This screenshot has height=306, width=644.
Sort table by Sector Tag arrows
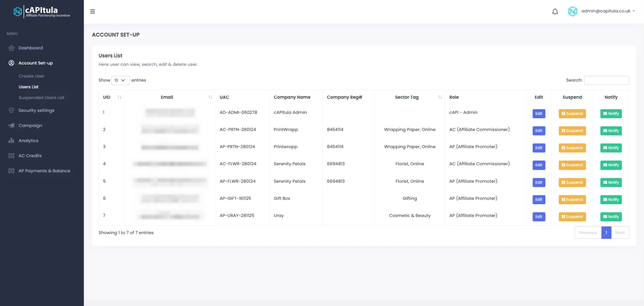tap(440, 97)
